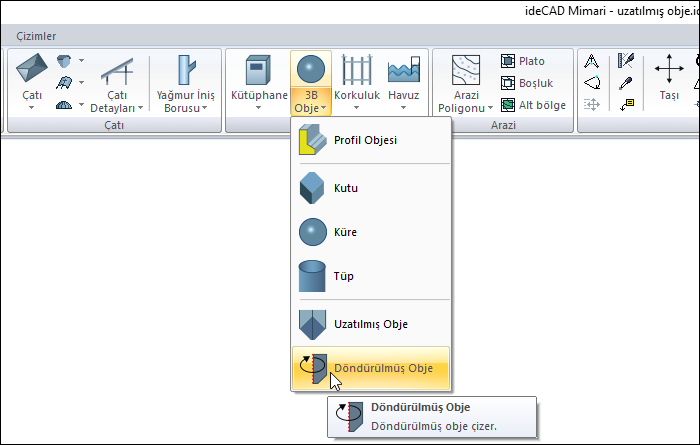Click the dome roof icon

coord(64,105)
